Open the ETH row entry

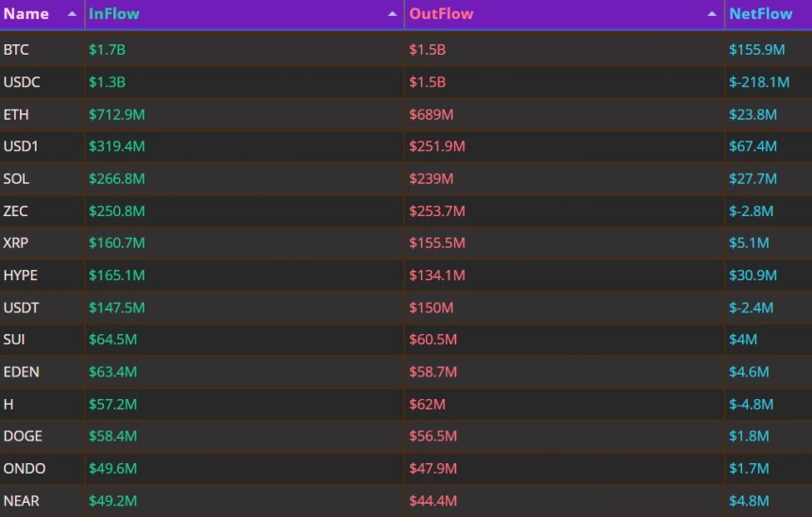pyautogui.click(x=406, y=114)
